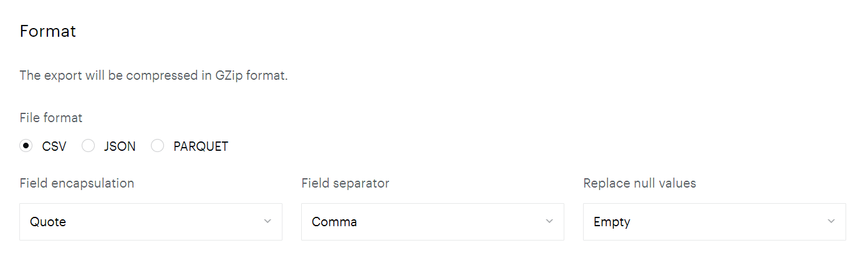Click the JSON label text
This screenshot has height=253, width=868.
120,147
